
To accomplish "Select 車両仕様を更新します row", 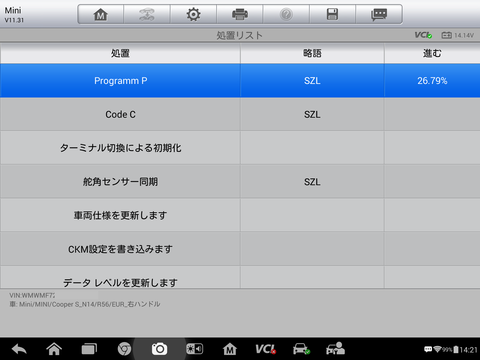I will (240, 215).
